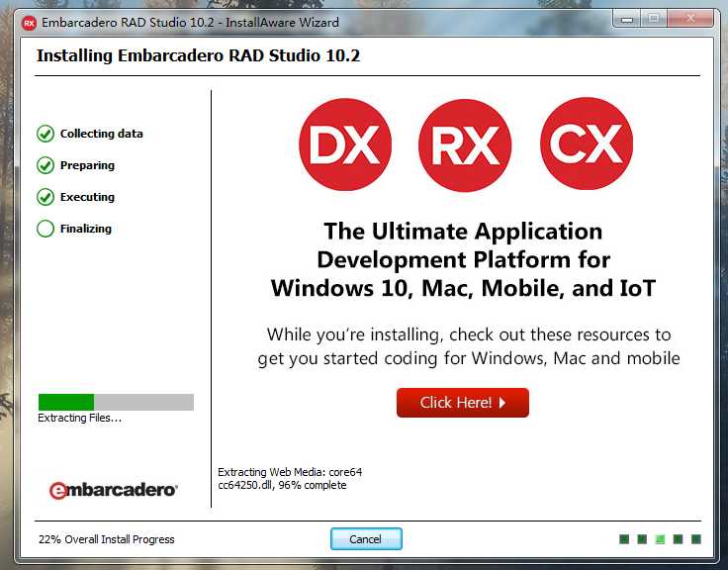
Task: Click the empty Finalizing circle icon
Action: tap(45, 229)
